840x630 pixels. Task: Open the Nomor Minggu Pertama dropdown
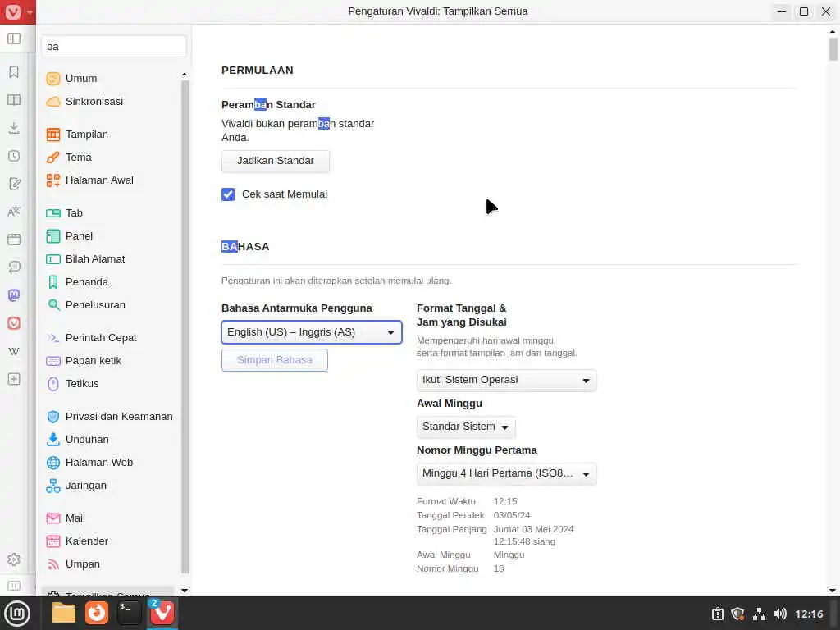tap(507, 473)
